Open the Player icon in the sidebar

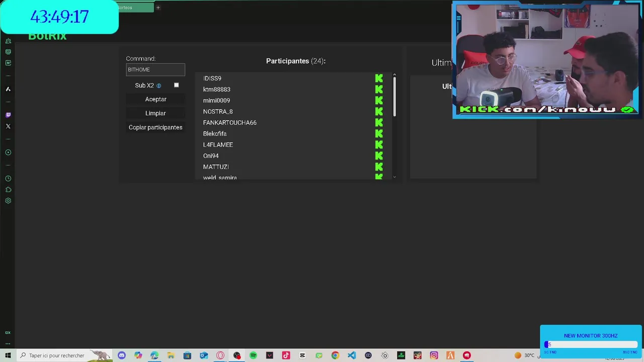pyautogui.click(x=8, y=152)
